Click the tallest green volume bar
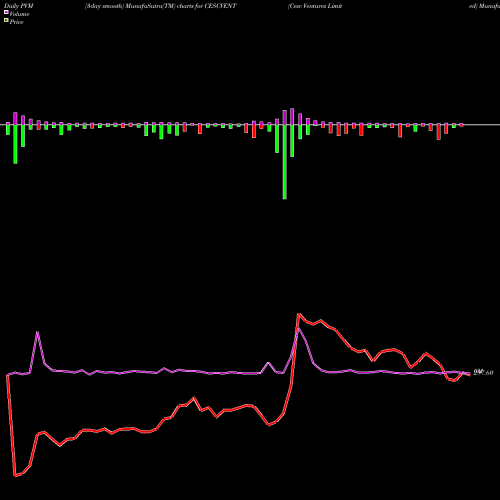The image size is (500, 500). (x=285, y=162)
